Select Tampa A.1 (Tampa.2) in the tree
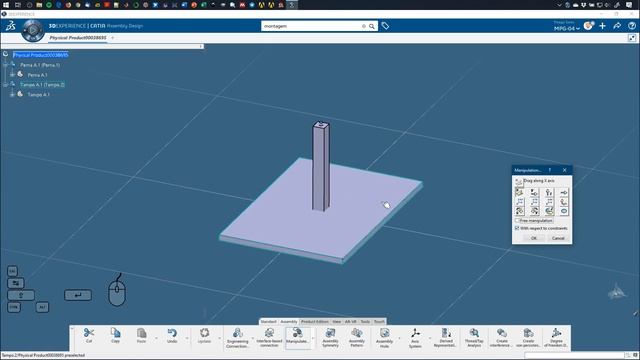This screenshot has width=640, height=360. (x=42, y=84)
